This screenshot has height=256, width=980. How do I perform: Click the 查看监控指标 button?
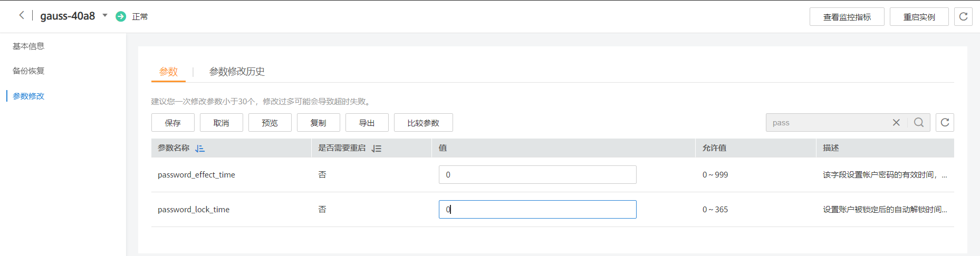click(847, 17)
